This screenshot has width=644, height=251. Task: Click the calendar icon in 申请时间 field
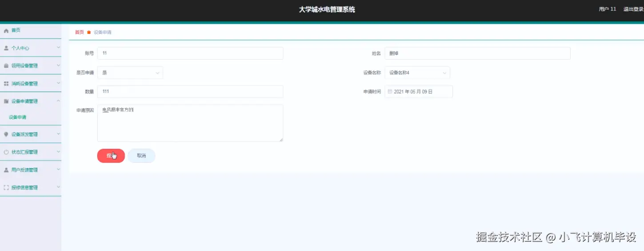[x=390, y=92]
